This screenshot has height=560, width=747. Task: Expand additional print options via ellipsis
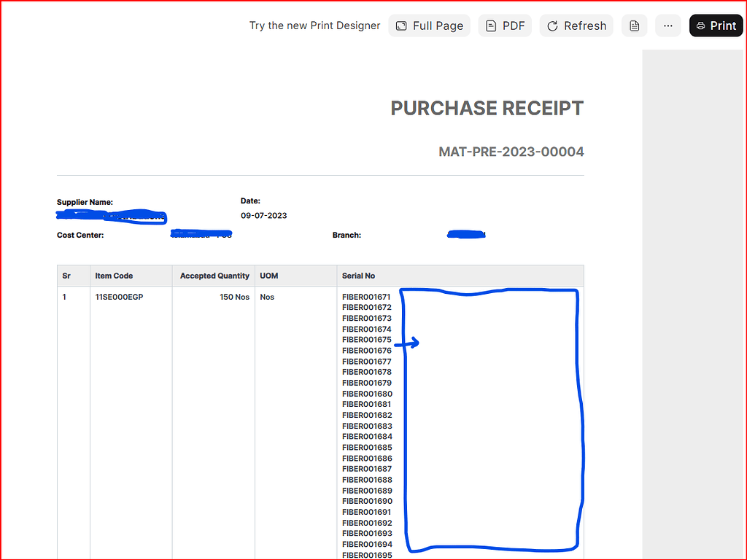click(x=667, y=26)
